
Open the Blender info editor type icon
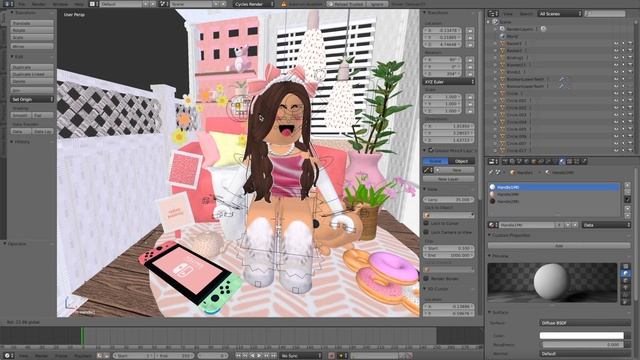click(8, 4)
